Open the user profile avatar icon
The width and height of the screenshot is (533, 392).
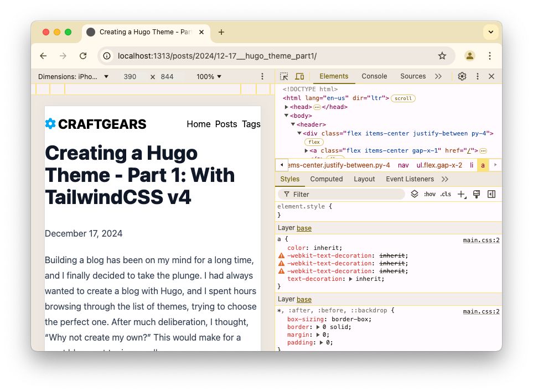(470, 56)
